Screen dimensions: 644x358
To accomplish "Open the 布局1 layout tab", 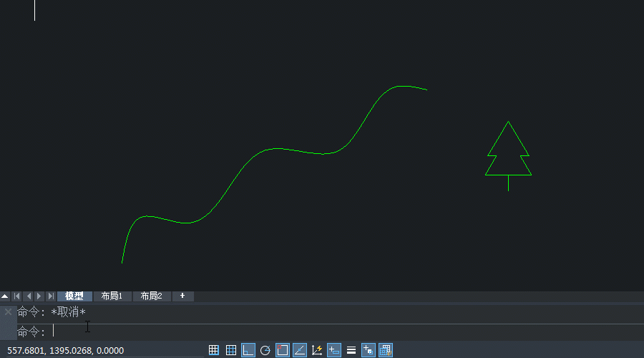I will [112, 296].
